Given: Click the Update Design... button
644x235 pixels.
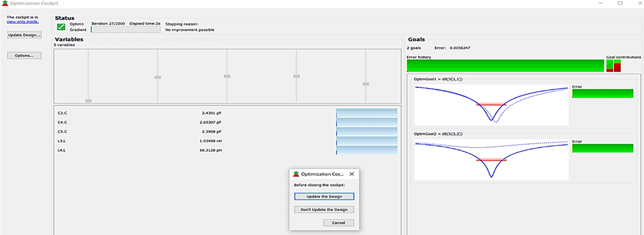Looking at the screenshot, I should pos(24,35).
